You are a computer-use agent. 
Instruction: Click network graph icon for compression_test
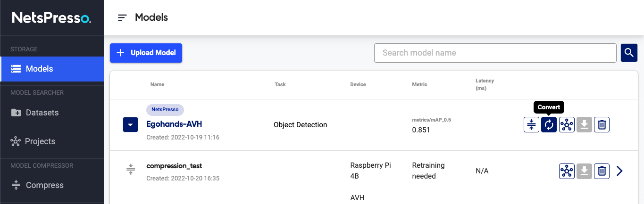567,171
